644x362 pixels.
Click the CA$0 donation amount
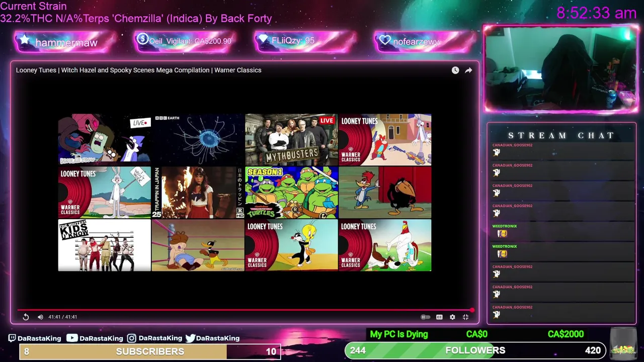[476, 334]
